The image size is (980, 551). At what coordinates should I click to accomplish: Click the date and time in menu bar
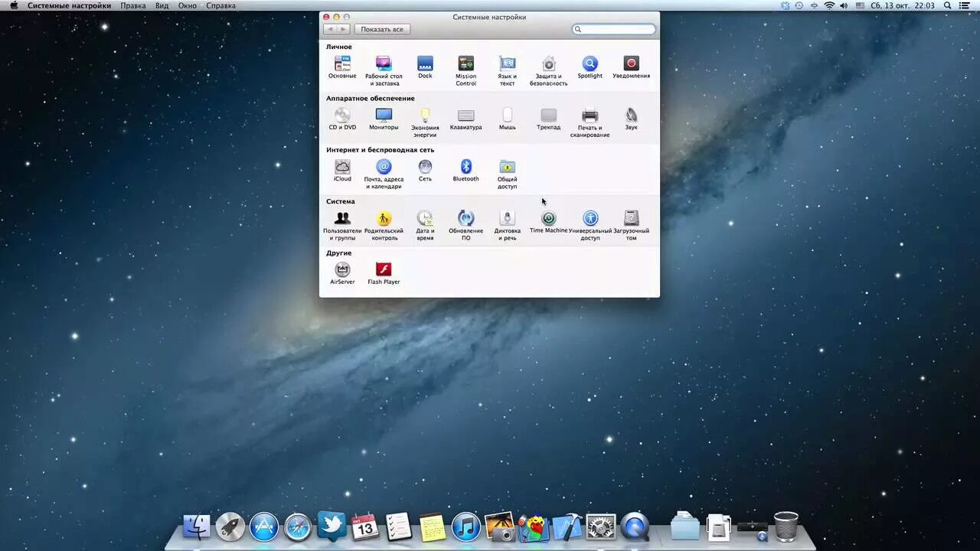click(x=902, y=5)
